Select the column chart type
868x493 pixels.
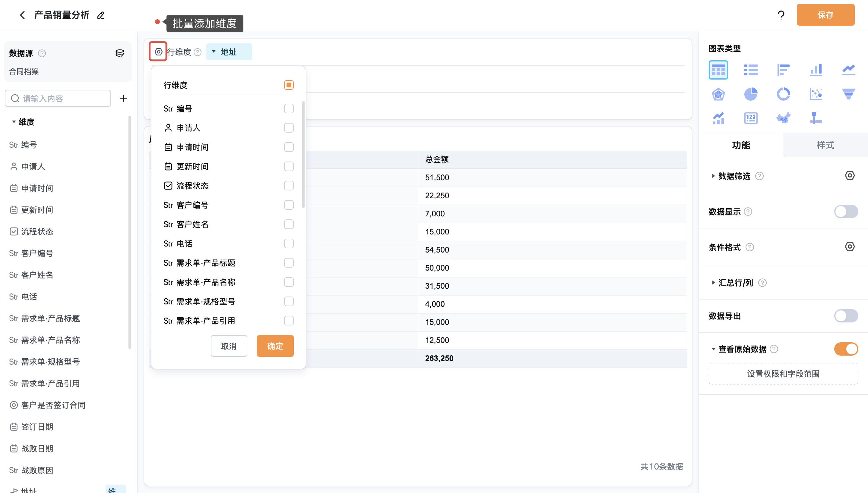[816, 70]
